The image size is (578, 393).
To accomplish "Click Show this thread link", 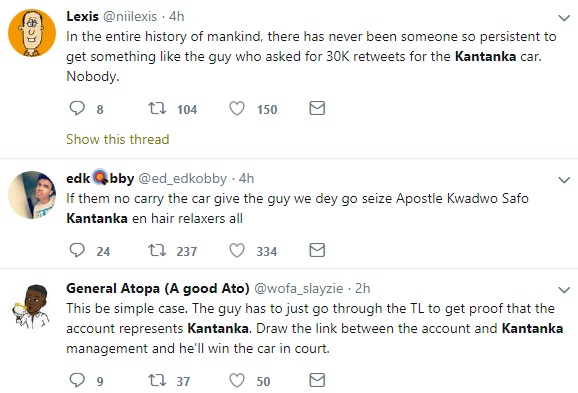I will point(118,139).
